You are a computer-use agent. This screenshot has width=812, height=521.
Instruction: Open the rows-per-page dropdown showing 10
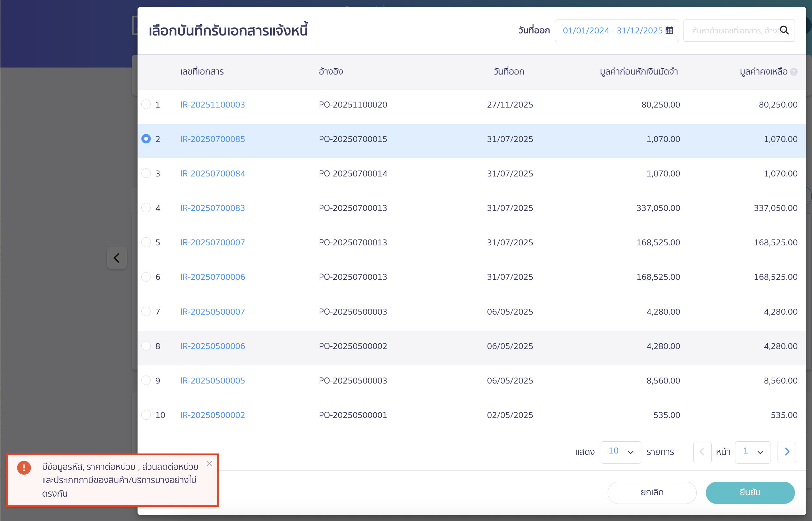[x=621, y=452]
